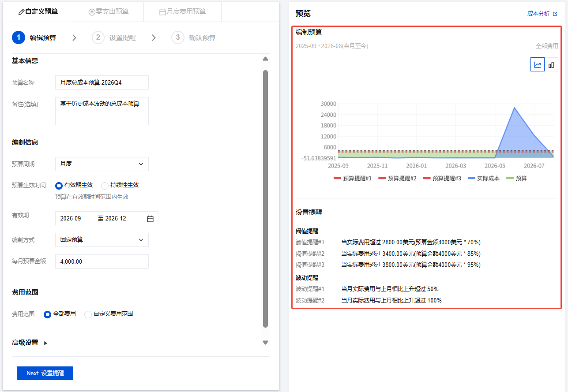Click external link icon beside 成本分析
This screenshot has height=392, width=568.
[x=555, y=14]
